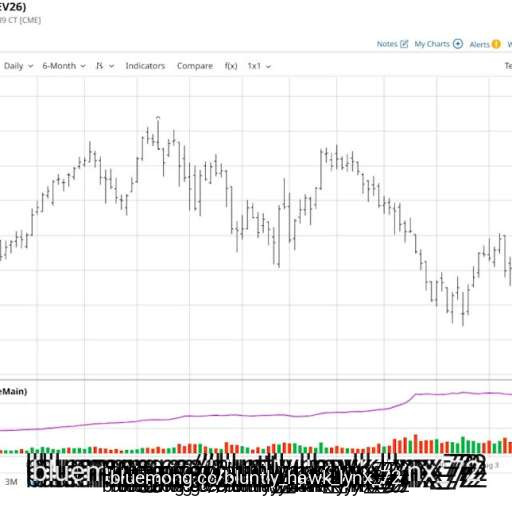Click the My Charts plus icon
512x512 pixels.
458,44
